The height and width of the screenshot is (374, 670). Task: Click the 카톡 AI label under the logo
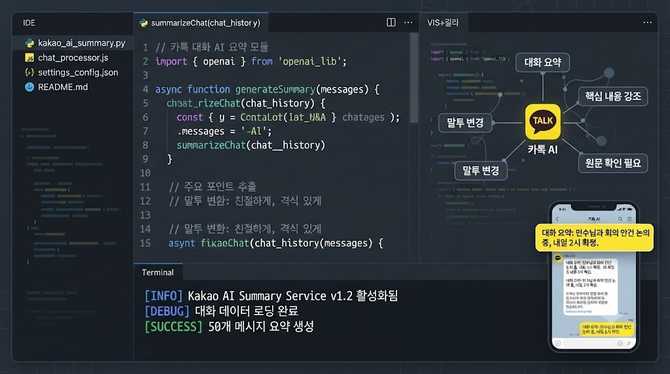point(542,150)
